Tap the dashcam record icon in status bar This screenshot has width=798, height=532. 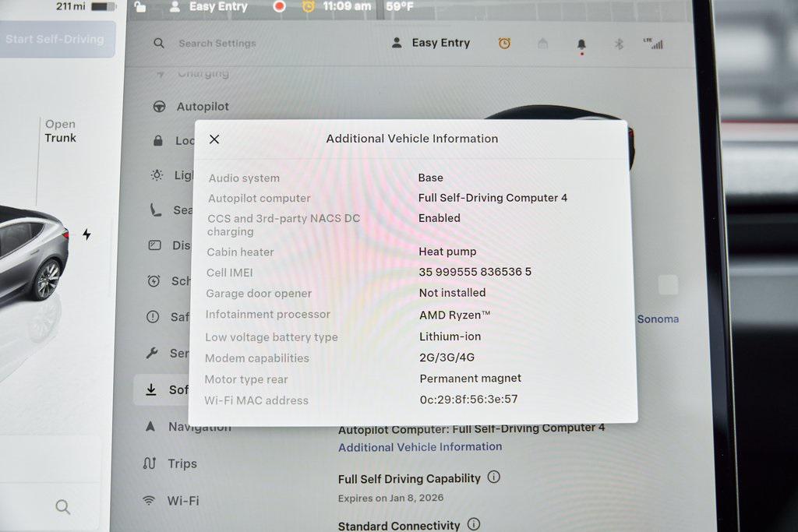click(279, 7)
